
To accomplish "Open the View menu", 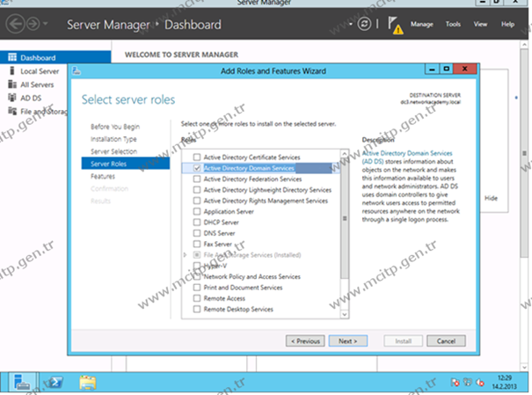I will tap(480, 24).
